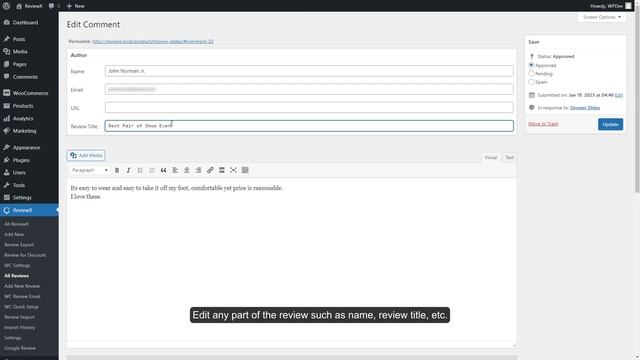Insert a numbered list
The height and width of the screenshot is (360, 640).
tap(152, 170)
